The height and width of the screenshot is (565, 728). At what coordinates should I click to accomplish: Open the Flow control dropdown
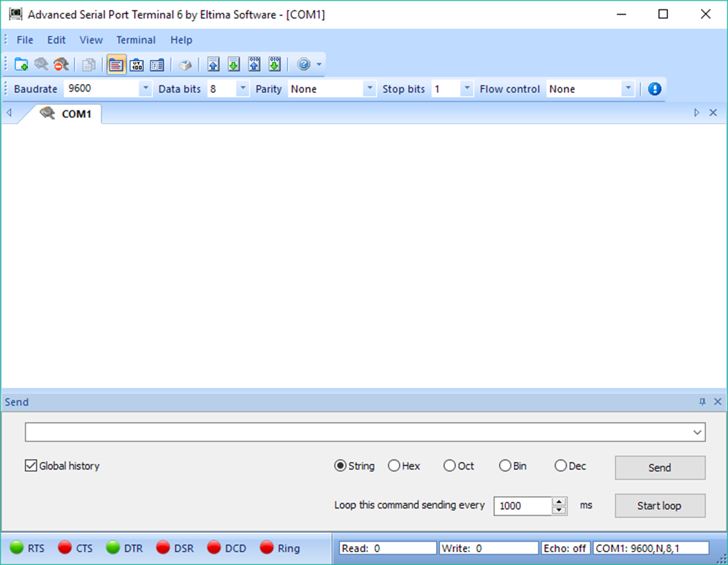pos(628,88)
